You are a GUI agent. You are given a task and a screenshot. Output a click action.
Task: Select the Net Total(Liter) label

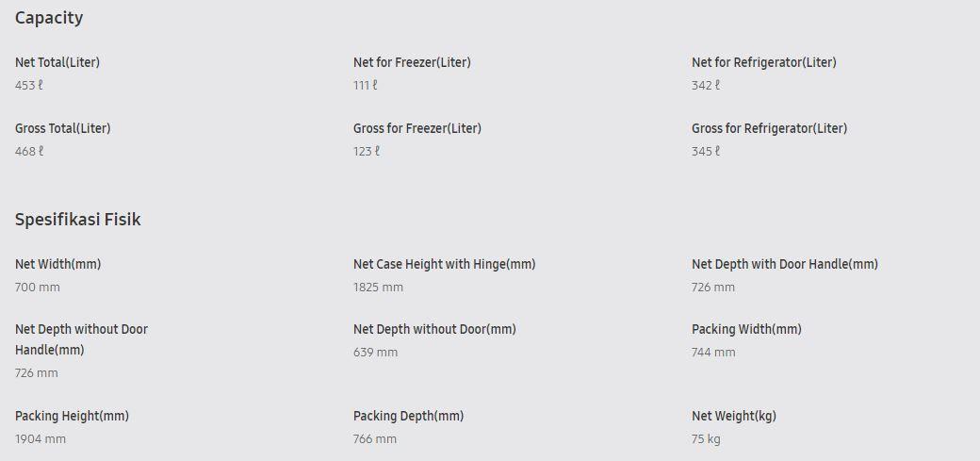(x=57, y=62)
